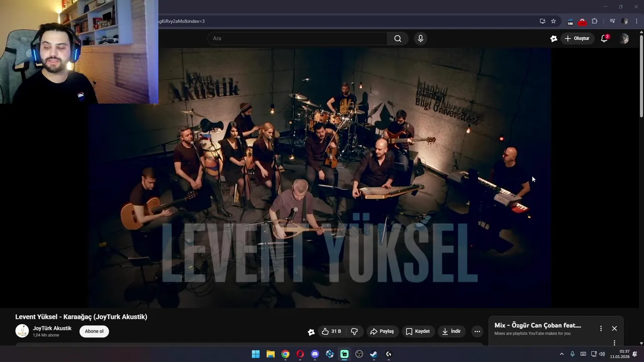Open Windows notification center bell

pyautogui.click(x=635, y=354)
